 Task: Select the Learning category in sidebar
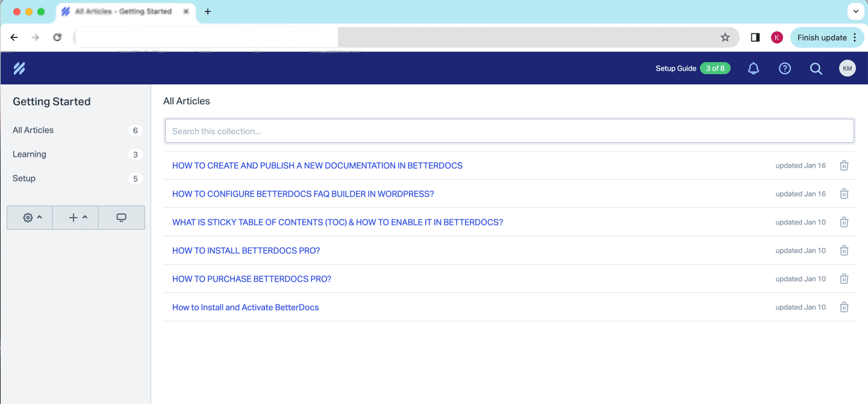(29, 154)
